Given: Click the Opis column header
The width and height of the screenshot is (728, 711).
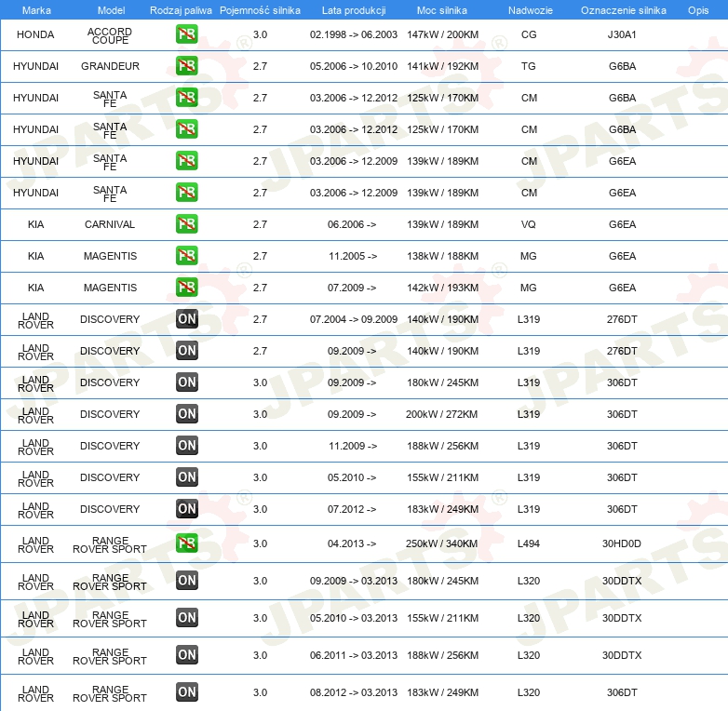Looking at the screenshot, I should [x=698, y=10].
